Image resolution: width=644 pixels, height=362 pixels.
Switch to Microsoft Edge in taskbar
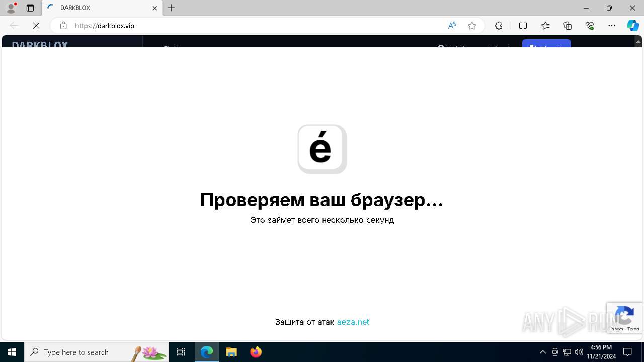(207, 352)
